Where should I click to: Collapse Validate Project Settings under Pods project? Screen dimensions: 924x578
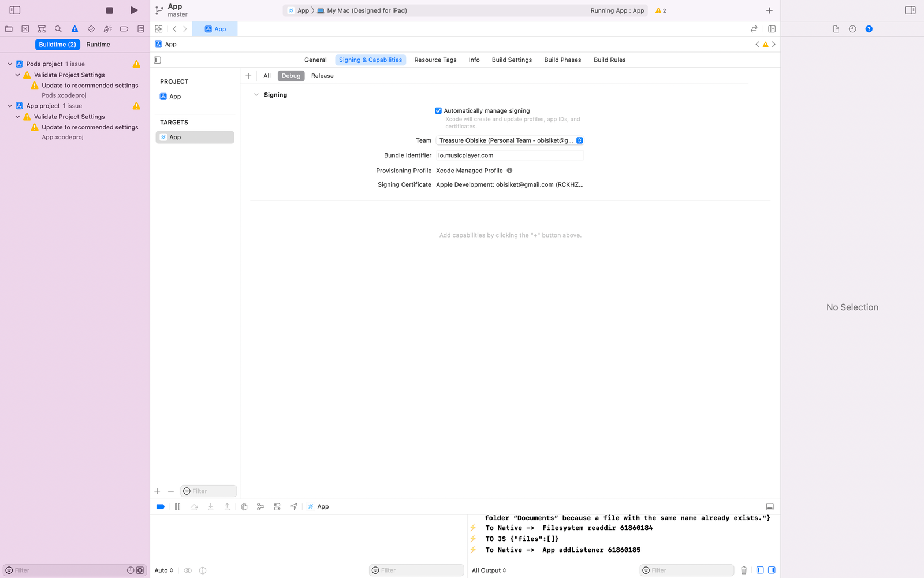pos(17,75)
